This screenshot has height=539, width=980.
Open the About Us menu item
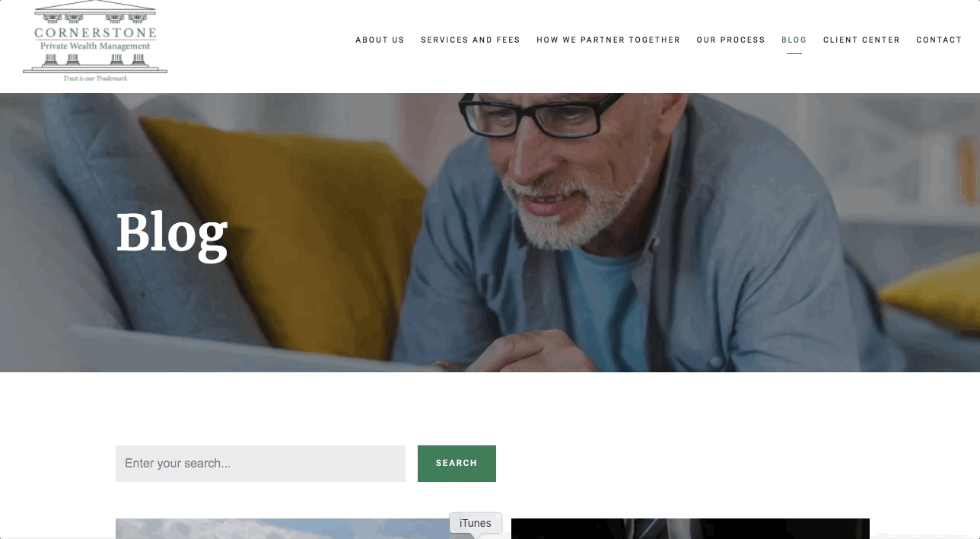(x=380, y=40)
